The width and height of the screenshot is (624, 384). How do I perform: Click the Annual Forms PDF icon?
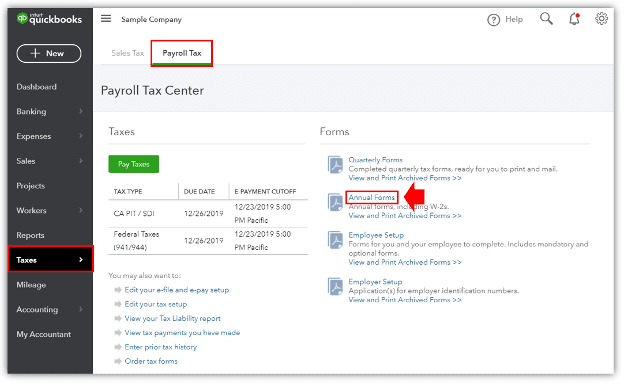click(x=335, y=202)
